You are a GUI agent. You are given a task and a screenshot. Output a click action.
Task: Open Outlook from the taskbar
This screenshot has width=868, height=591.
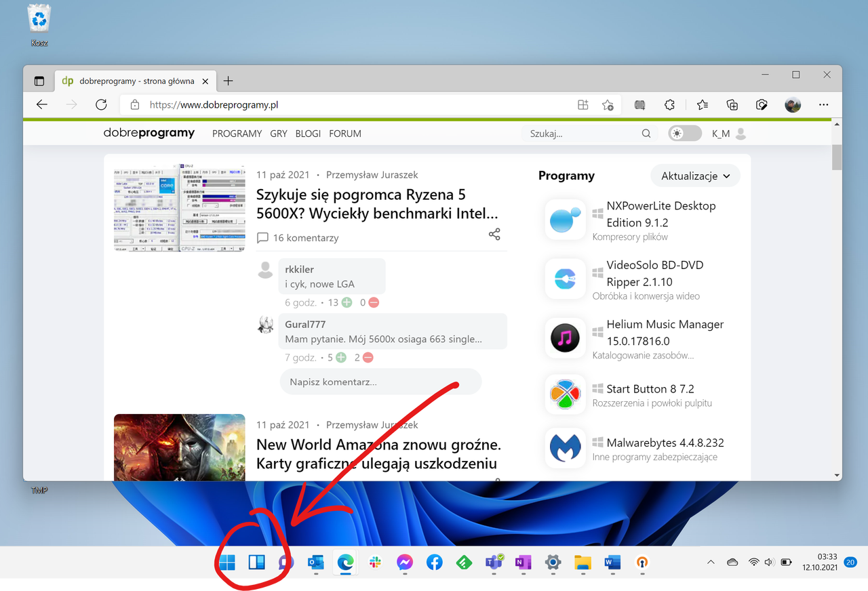pyautogui.click(x=316, y=562)
